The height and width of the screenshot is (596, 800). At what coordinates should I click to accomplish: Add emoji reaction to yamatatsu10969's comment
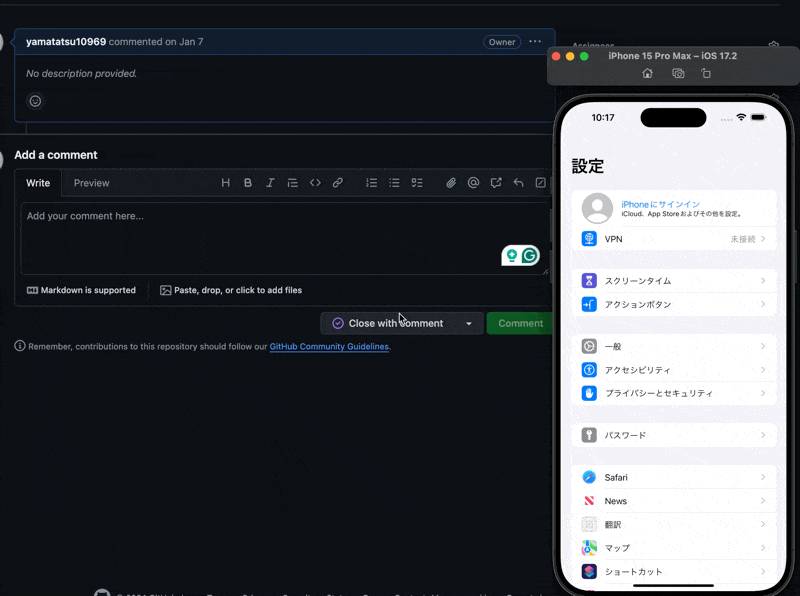pos(35,101)
